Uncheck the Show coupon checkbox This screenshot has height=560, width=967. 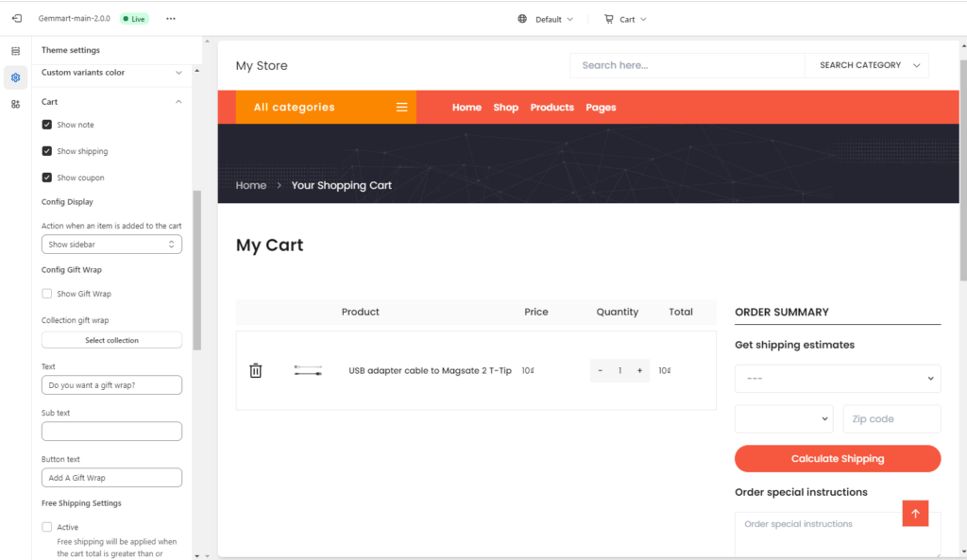tap(47, 178)
